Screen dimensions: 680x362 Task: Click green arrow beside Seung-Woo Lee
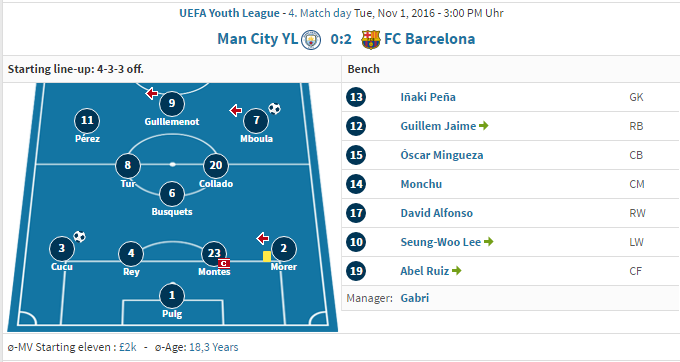[x=488, y=242]
